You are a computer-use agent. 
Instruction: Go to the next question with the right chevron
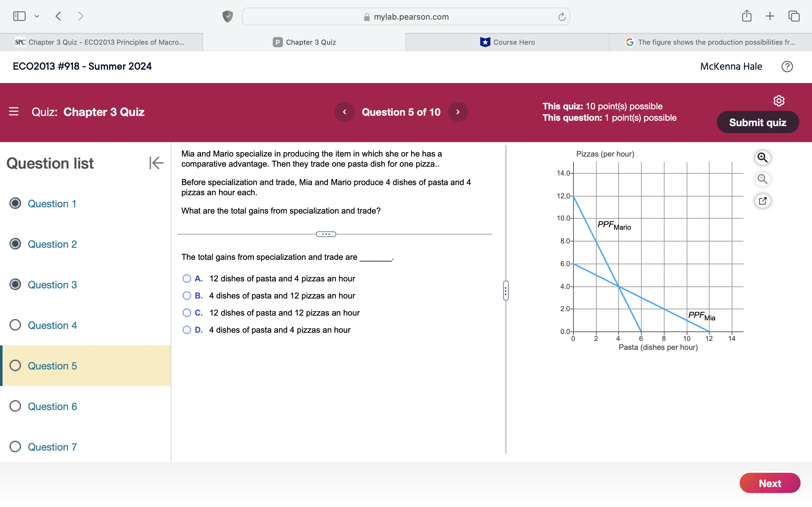coord(458,112)
